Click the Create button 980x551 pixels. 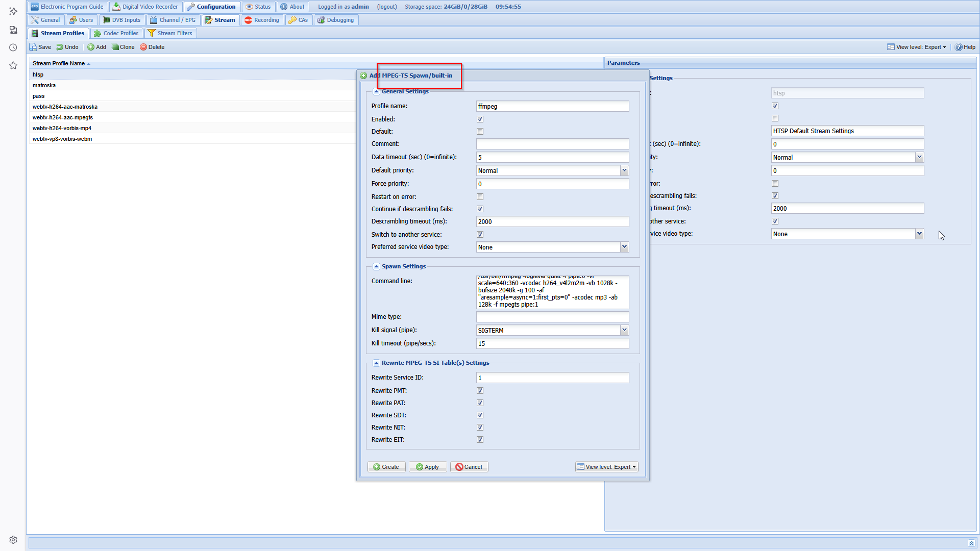click(x=386, y=467)
